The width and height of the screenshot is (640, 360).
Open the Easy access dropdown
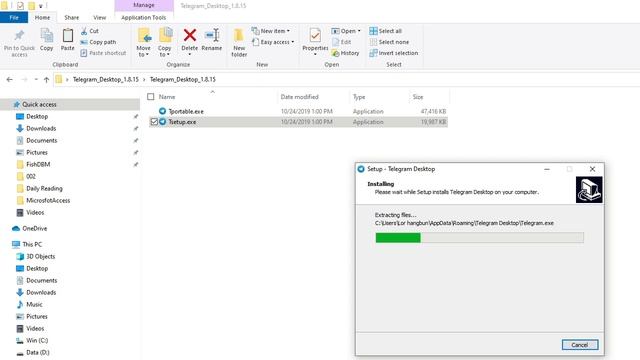[273, 42]
